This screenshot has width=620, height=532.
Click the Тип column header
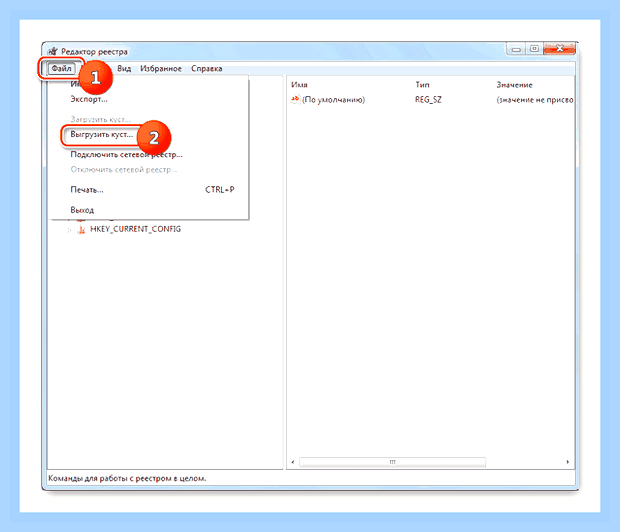(422, 85)
